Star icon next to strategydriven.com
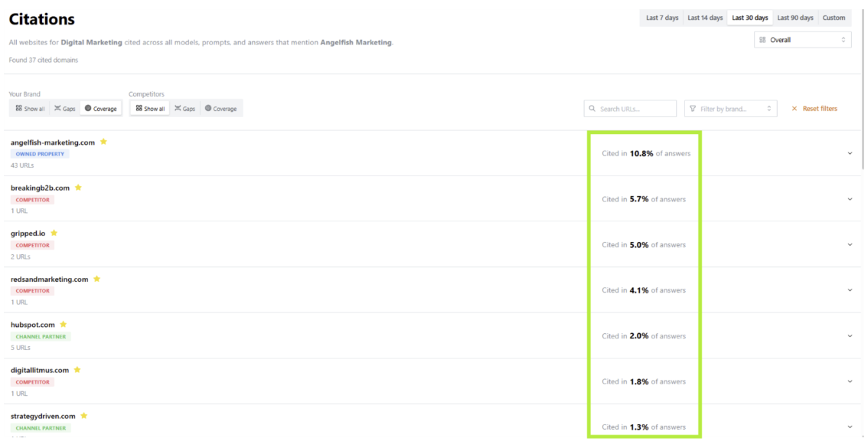Image resolution: width=868 pixels, height=448 pixels. click(x=83, y=415)
